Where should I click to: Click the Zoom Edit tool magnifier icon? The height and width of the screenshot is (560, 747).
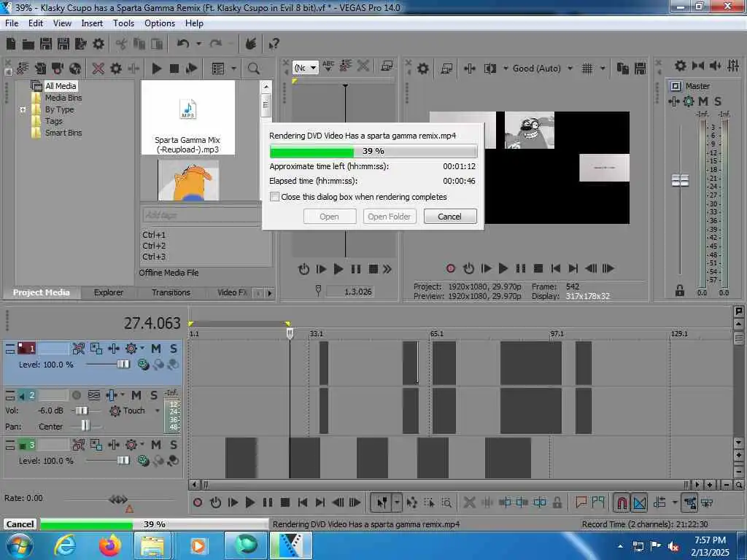pyautogui.click(x=446, y=502)
